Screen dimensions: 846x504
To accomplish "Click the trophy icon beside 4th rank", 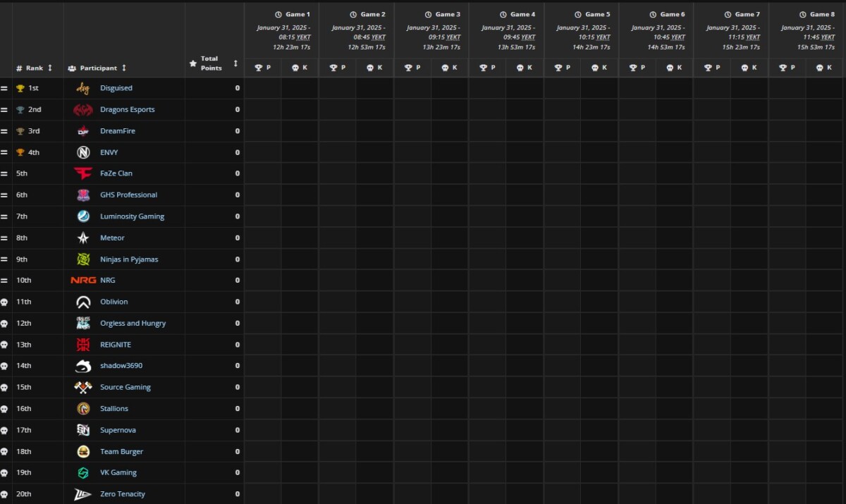I will click(x=20, y=152).
